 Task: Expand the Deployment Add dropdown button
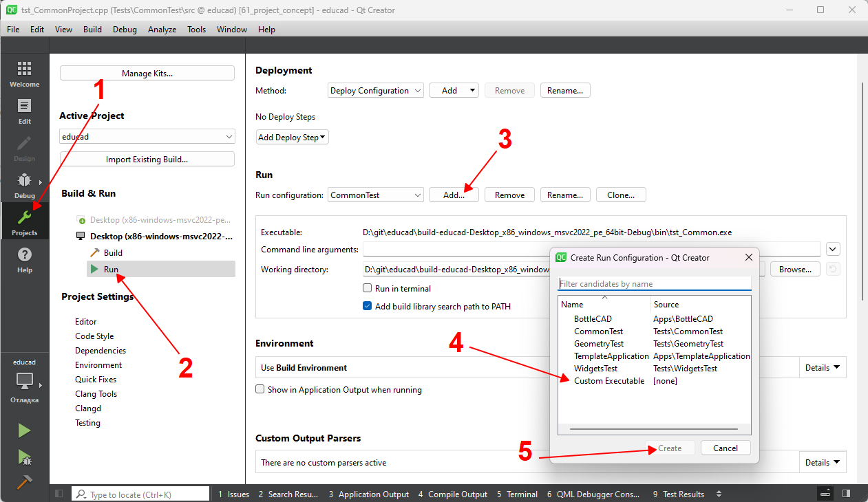click(x=454, y=91)
